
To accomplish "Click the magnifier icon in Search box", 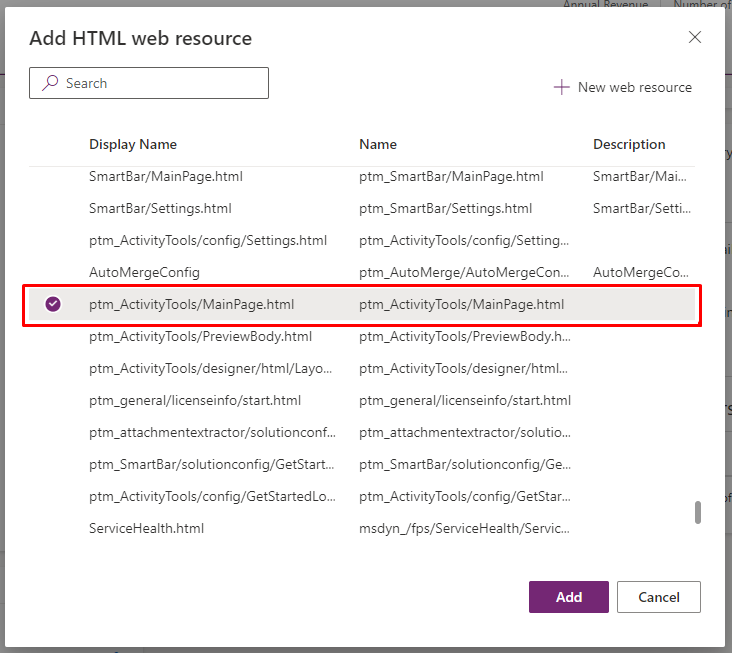I will point(50,83).
